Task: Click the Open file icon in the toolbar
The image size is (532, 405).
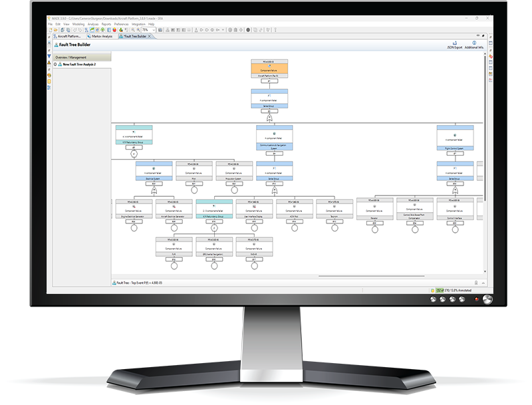Action: click(x=56, y=29)
